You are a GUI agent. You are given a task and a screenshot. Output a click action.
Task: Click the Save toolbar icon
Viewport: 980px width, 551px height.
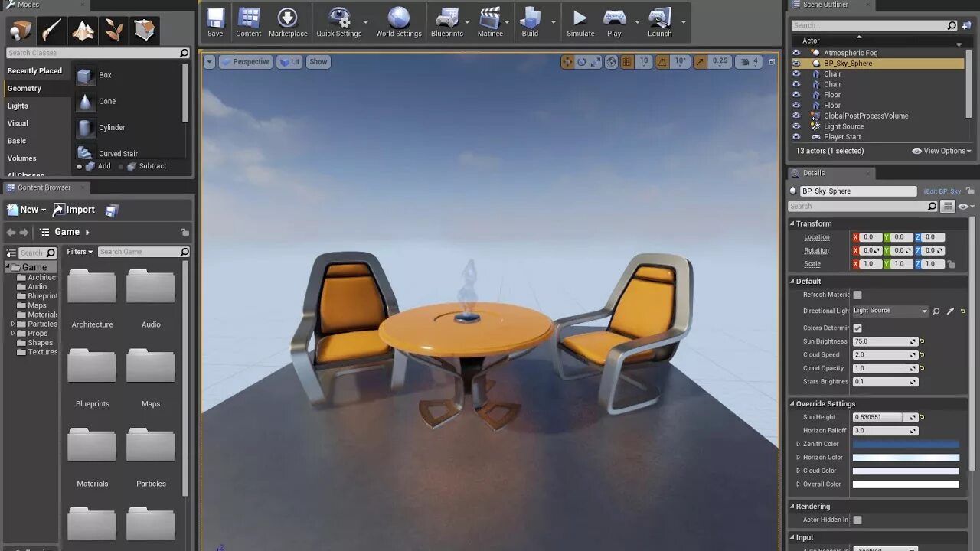pos(215,22)
